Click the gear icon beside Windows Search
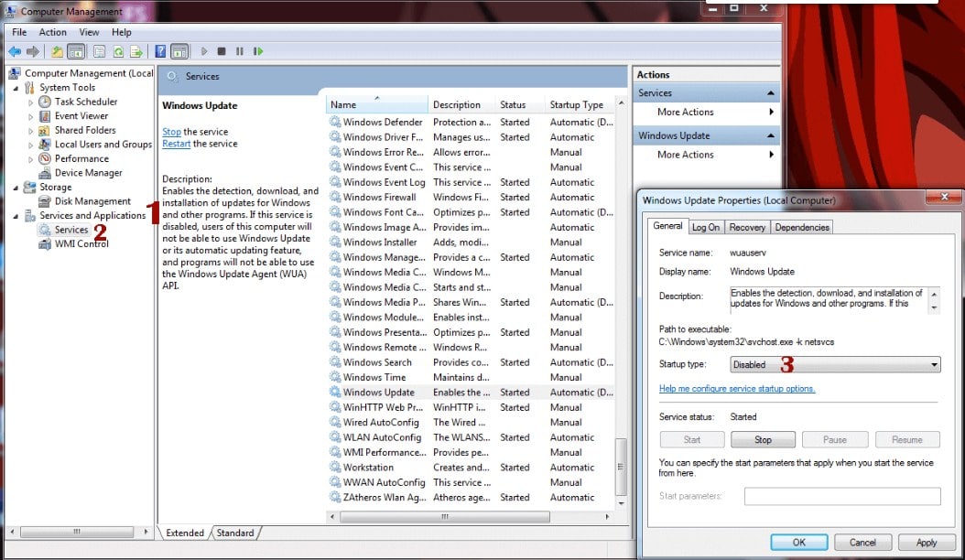This screenshot has width=965, height=560. point(335,361)
